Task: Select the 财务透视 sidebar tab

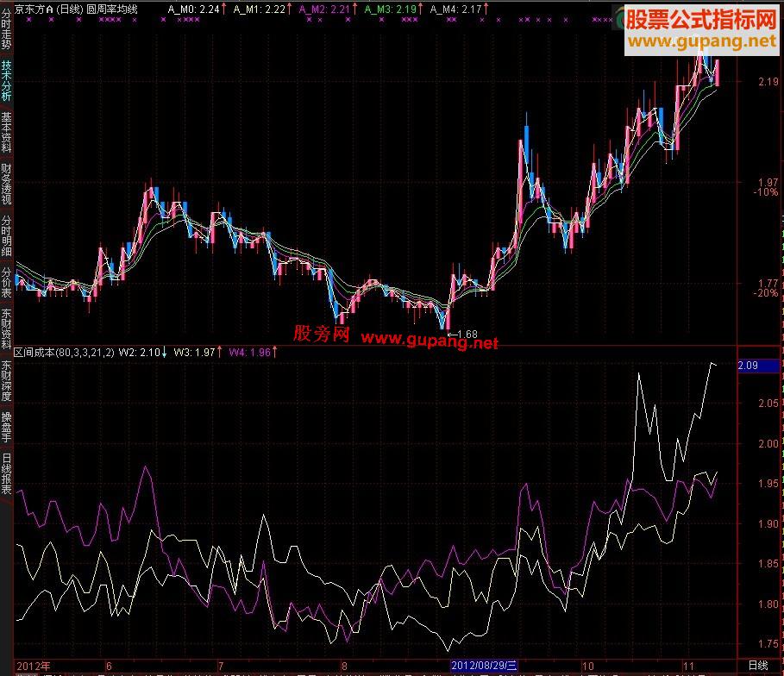Action: [x=6, y=184]
